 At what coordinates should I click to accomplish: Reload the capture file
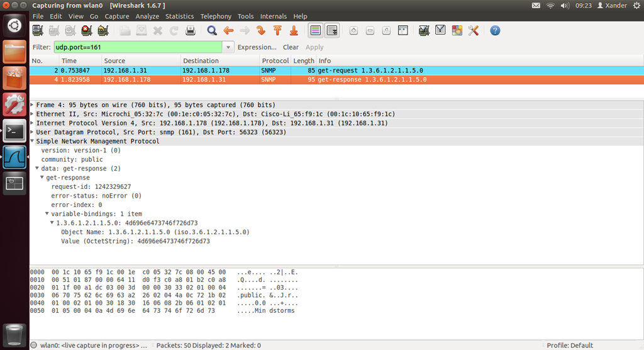tap(174, 30)
